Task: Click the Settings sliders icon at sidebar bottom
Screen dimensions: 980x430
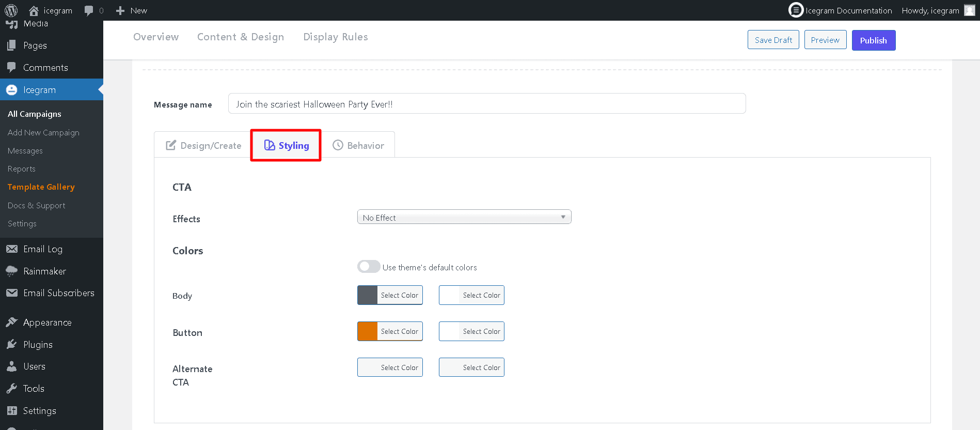Action: tap(11, 411)
